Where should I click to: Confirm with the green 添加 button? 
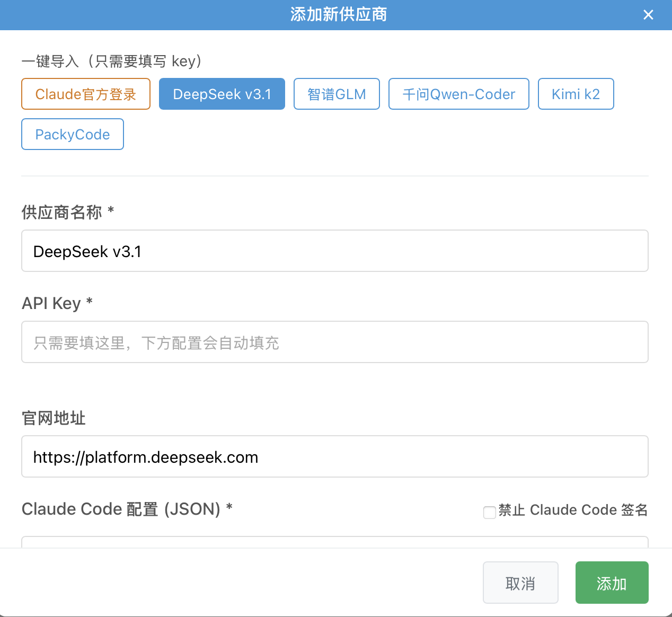(x=612, y=583)
